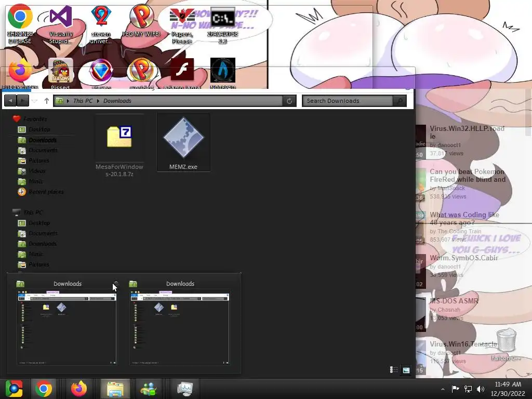Click This PC in the address bar

click(83, 101)
